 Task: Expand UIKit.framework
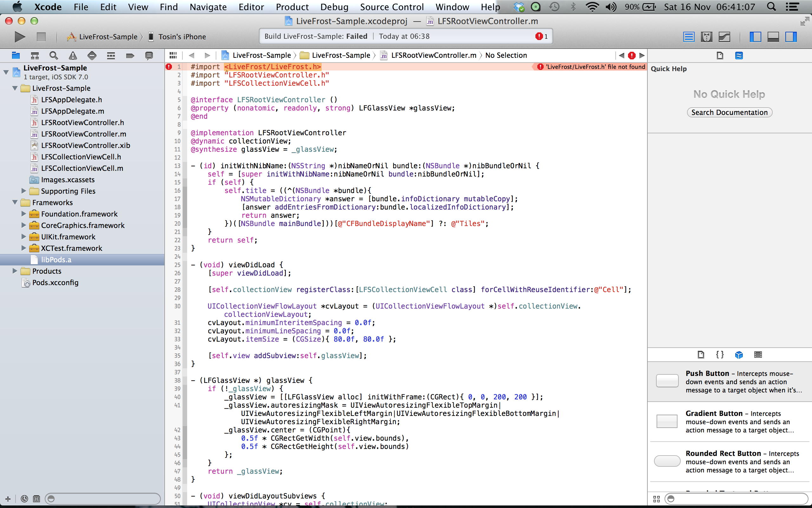coord(23,237)
